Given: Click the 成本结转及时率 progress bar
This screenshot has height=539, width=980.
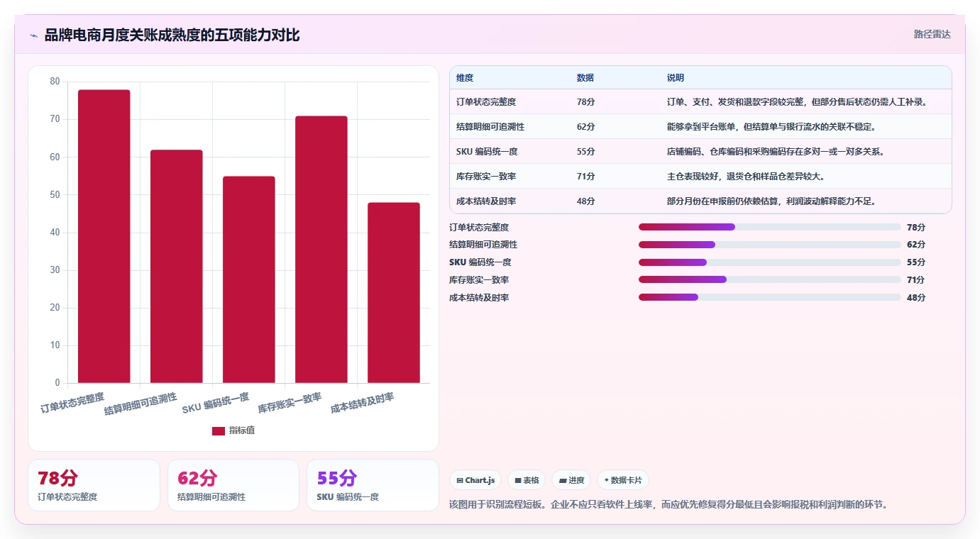Looking at the screenshot, I should tap(770, 297).
